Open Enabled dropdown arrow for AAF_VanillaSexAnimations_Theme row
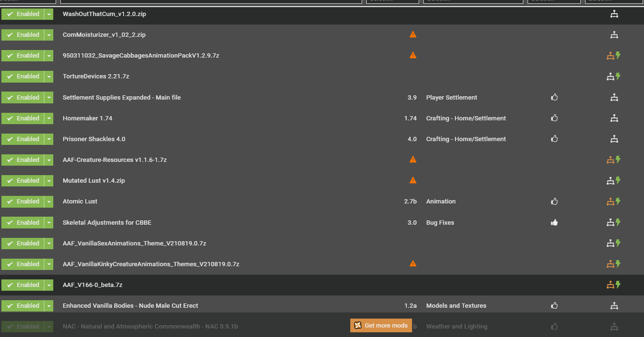Screen dimensions: 644x337 click(x=49, y=244)
